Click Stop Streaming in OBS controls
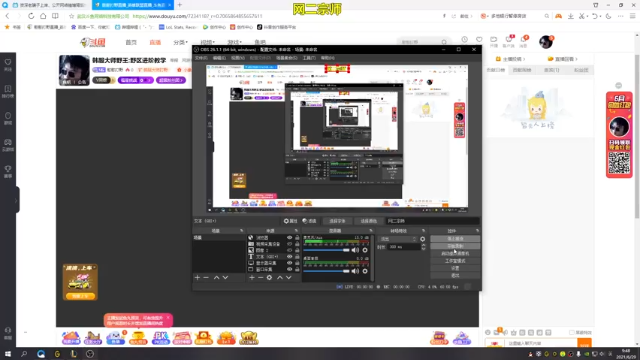 click(455, 239)
